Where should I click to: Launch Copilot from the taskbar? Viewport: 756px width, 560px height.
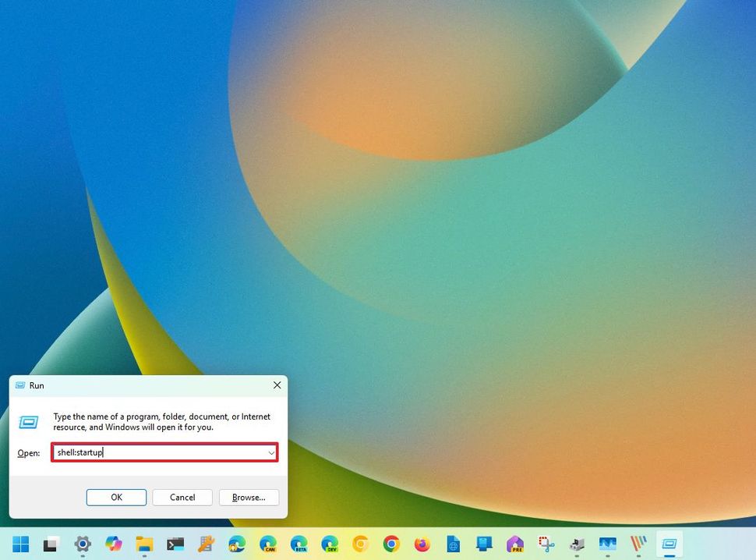[x=113, y=544]
